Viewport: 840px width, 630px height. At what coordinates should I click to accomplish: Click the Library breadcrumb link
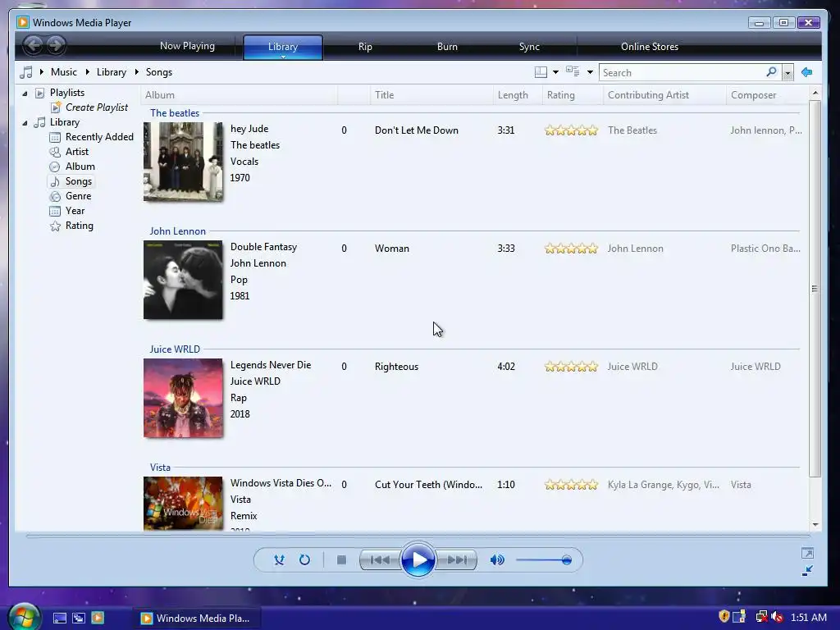point(112,72)
